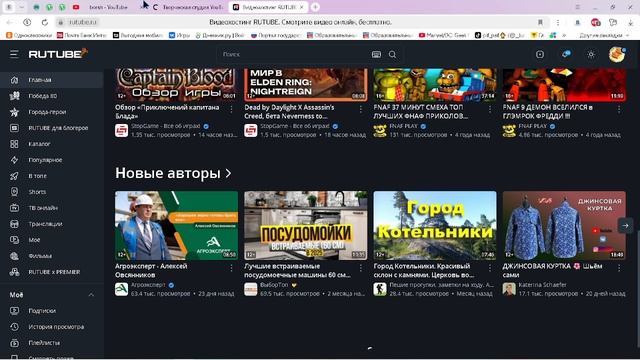Open options menu for Лучшие встраиваемые посудомоечные
This screenshot has width=640, height=360.
(361, 268)
